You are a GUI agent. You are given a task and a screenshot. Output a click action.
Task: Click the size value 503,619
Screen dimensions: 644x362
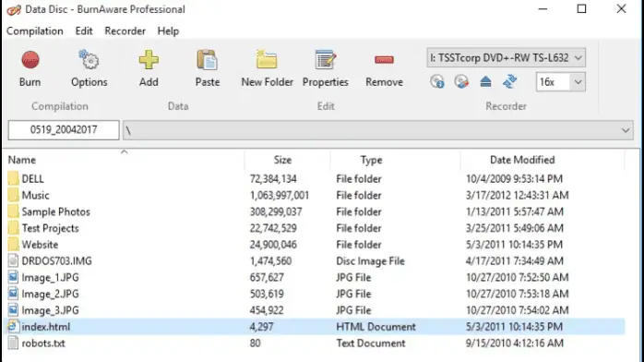pos(267,295)
